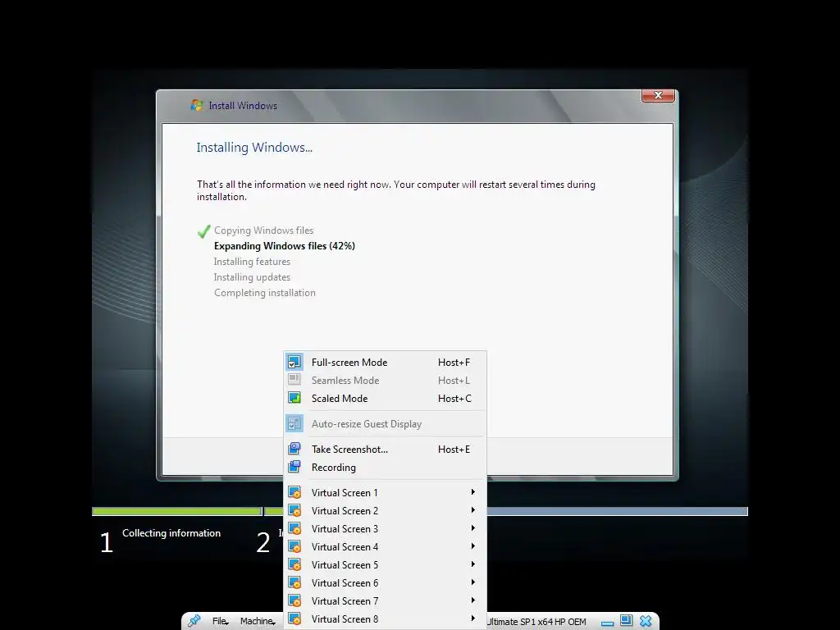
Task: Click the Scaled Mode icon
Action: tap(294, 398)
